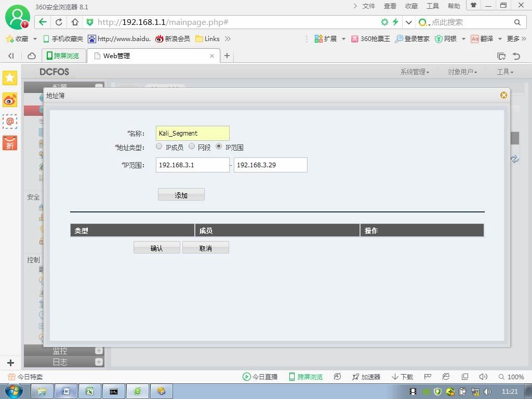
Task: Click the cloud sync icon left of tabs
Action: [x=32, y=56]
